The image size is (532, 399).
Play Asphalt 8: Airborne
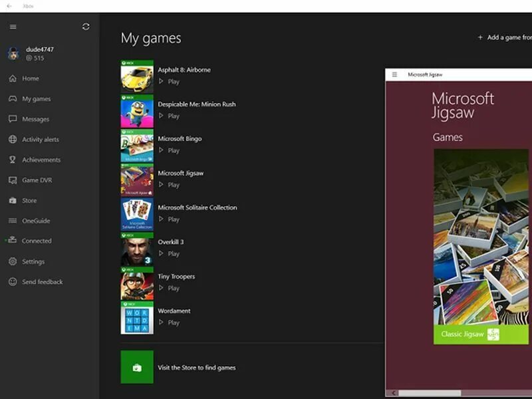(x=169, y=81)
